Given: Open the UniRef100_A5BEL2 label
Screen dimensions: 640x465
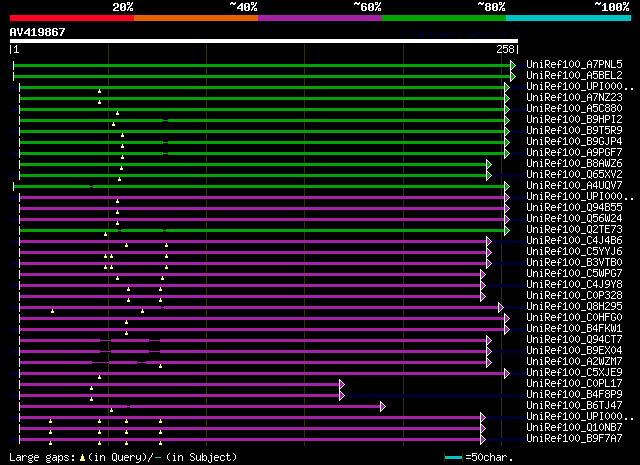Looking at the screenshot, I should [574, 76].
